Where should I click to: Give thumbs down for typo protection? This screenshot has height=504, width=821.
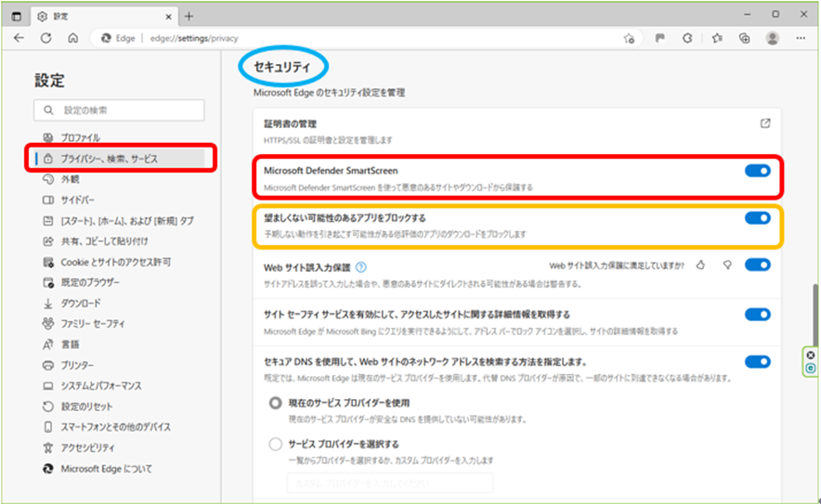tap(727, 265)
